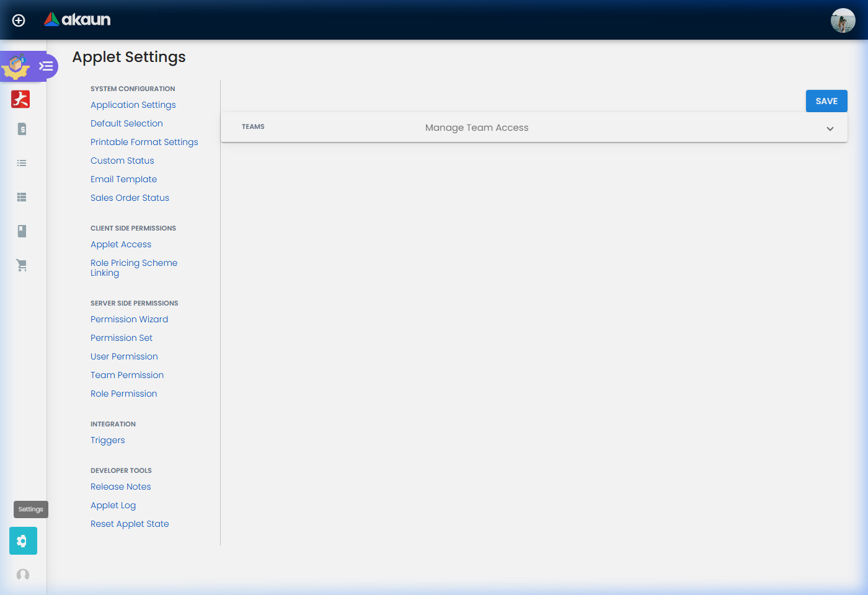The height and width of the screenshot is (595, 868).
Task: Select the list view icon in sidebar
Action: pos(21,163)
